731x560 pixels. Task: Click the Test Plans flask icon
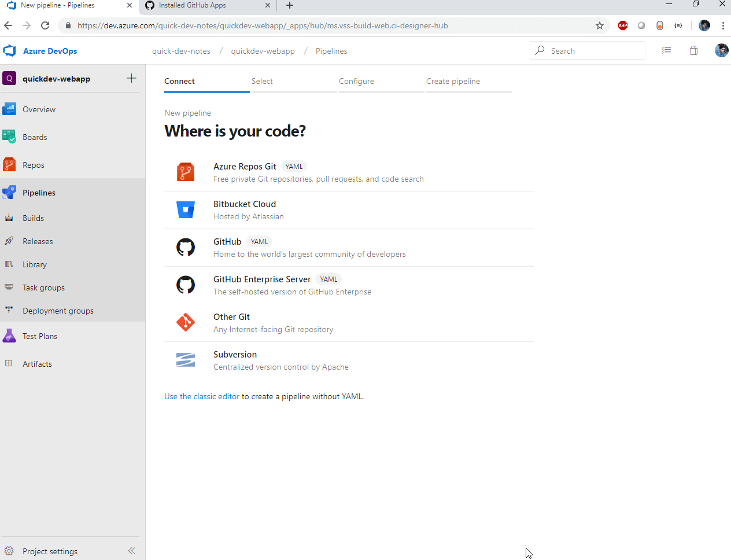9,336
